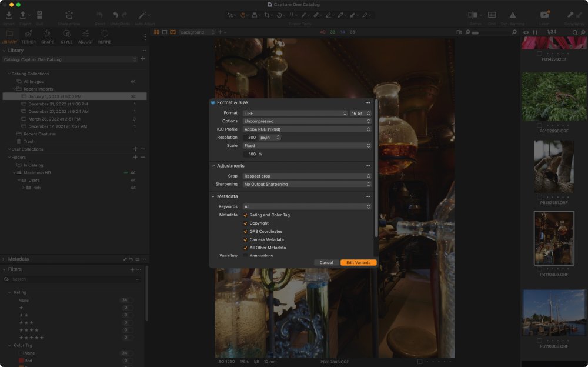This screenshot has width=588, height=367.
Task: Open the ICC Profile dropdown
Action: [x=307, y=129]
